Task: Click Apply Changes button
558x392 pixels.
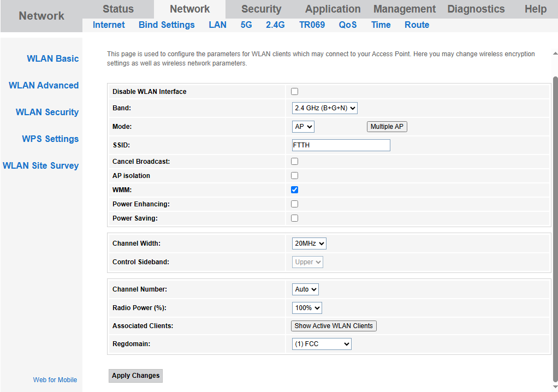Action: point(135,376)
